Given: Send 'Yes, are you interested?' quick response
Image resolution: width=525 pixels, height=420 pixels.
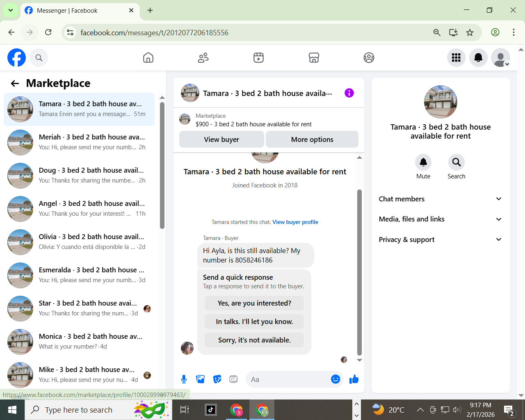Looking at the screenshot, I should tap(254, 303).
